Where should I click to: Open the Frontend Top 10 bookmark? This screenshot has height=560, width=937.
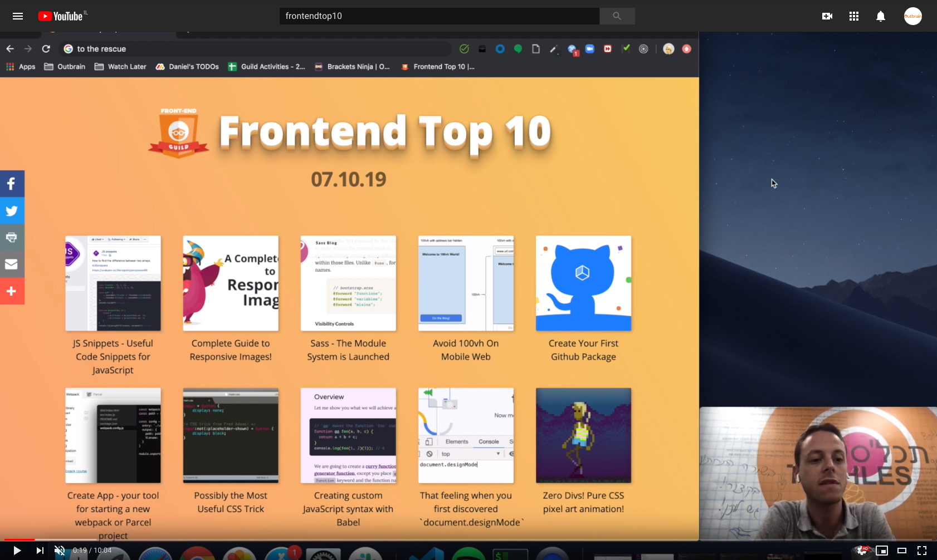pos(438,66)
